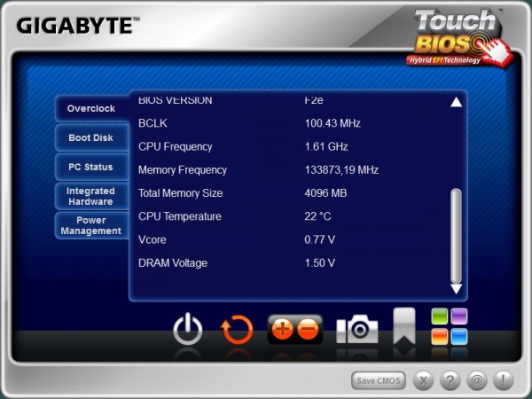532x399 pixels.
Task: Open help with the question mark button
Action: click(x=450, y=380)
